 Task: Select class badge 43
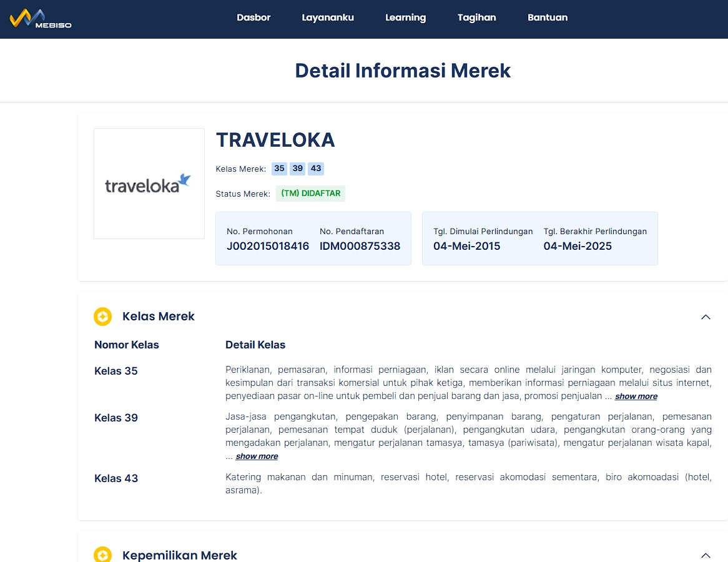pyautogui.click(x=316, y=169)
